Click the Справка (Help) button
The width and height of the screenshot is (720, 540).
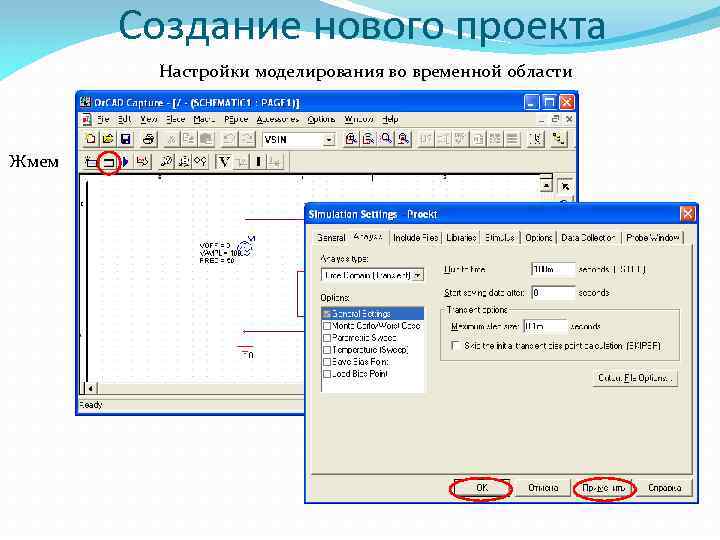664,488
